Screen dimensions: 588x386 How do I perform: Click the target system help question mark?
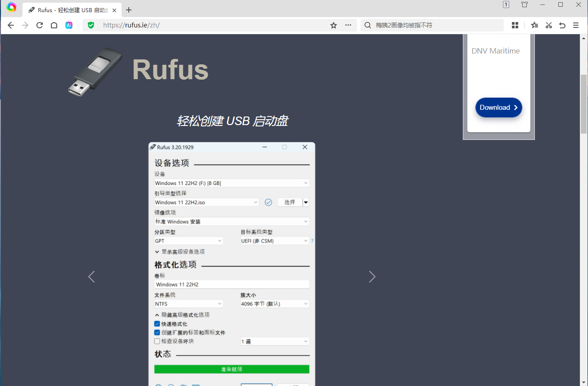click(312, 241)
